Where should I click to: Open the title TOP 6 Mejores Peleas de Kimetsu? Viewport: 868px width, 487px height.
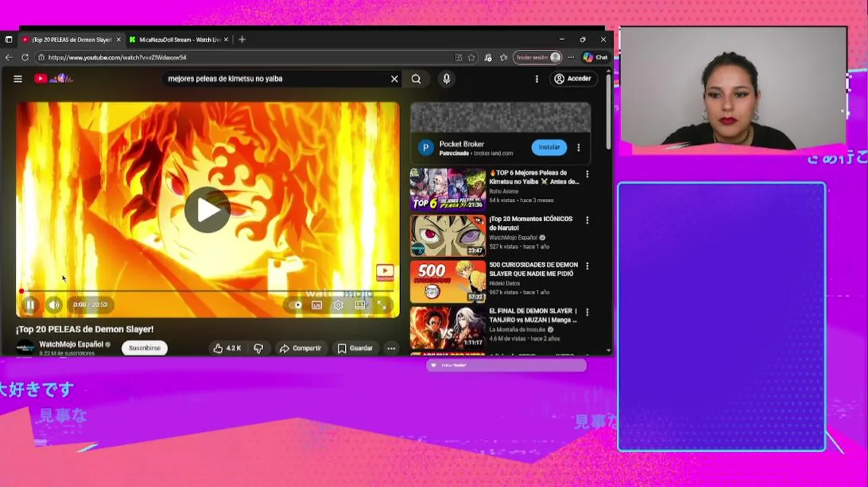(x=534, y=177)
